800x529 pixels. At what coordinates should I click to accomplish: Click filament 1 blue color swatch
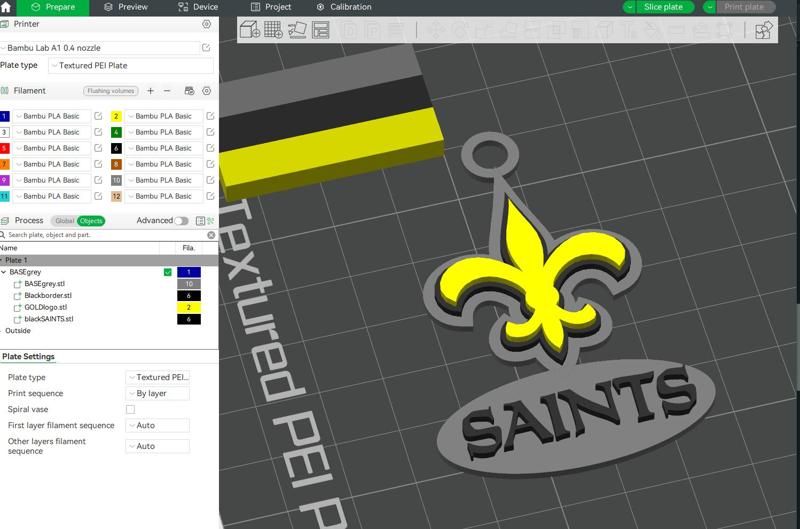5,116
